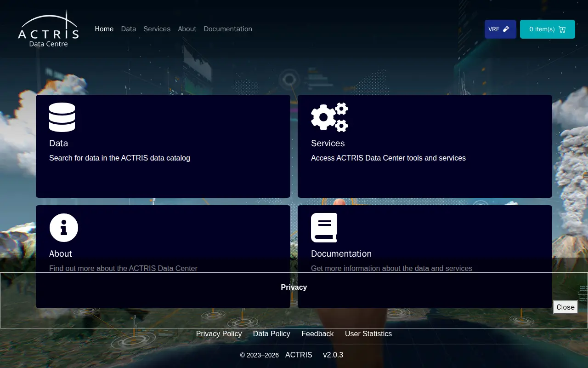Open the Services menu in navigation bar
This screenshot has height=368, width=588.
157,29
